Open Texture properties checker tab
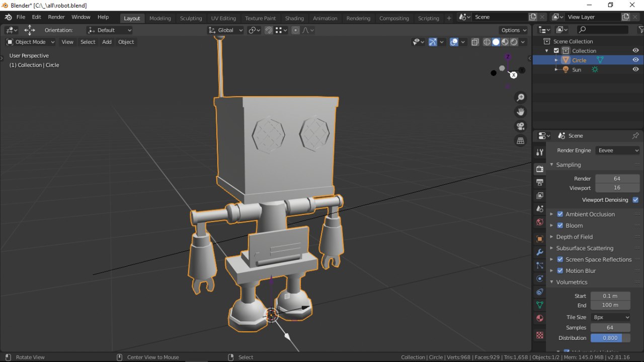The width and height of the screenshot is (644, 362). (540, 335)
